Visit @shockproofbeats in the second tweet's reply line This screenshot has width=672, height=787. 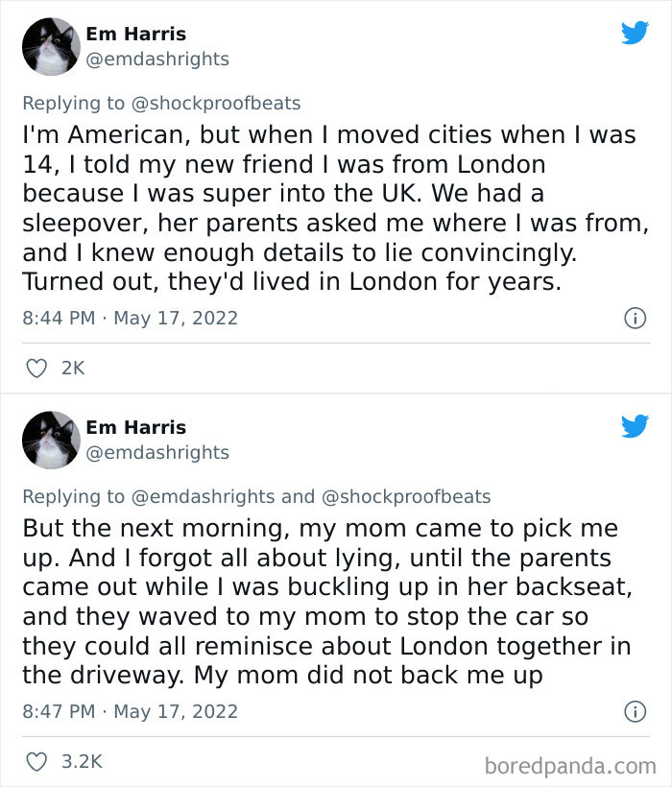(406, 496)
